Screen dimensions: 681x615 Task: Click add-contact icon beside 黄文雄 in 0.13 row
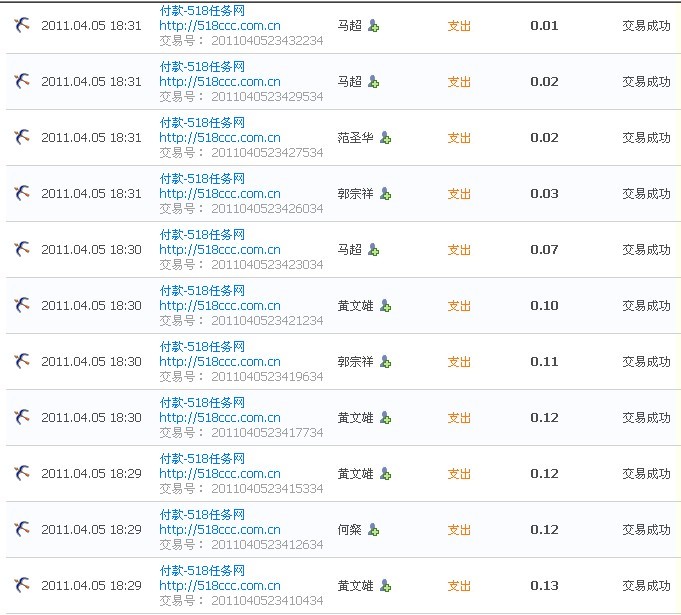click(x=386, y=586)
